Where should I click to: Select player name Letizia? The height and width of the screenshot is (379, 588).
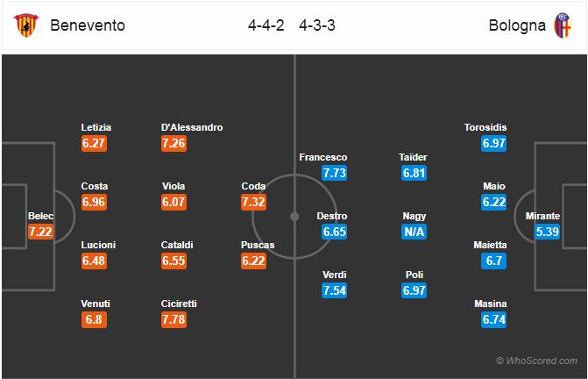[96, 127]
